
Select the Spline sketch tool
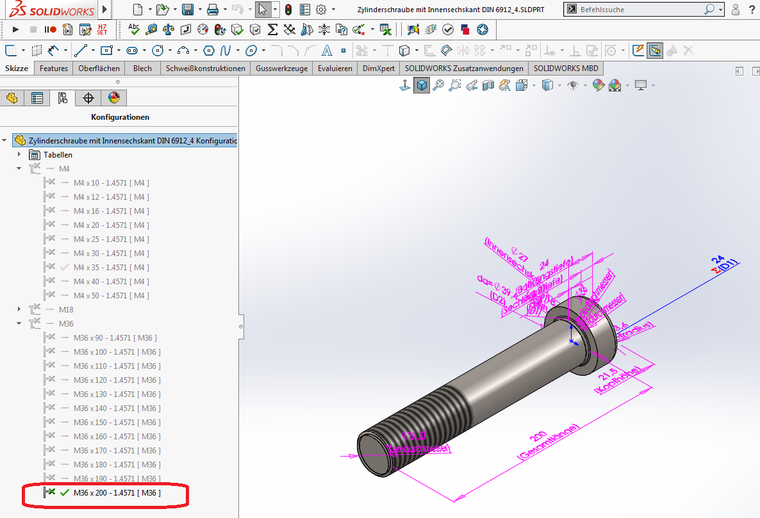click(x=225, y=50)
